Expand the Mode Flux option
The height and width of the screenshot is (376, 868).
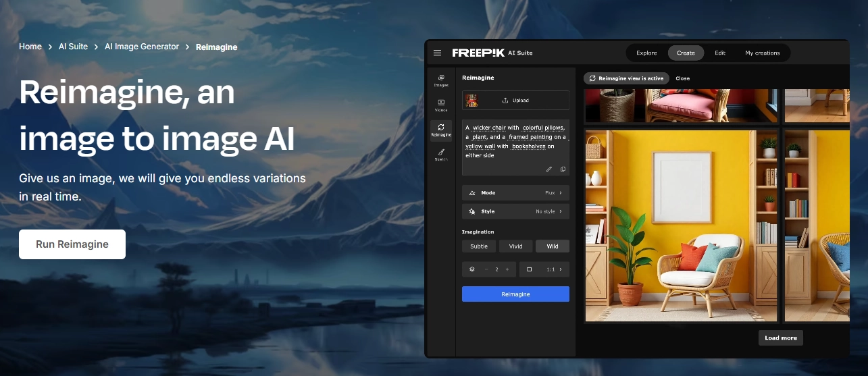[x=515, y=192]
